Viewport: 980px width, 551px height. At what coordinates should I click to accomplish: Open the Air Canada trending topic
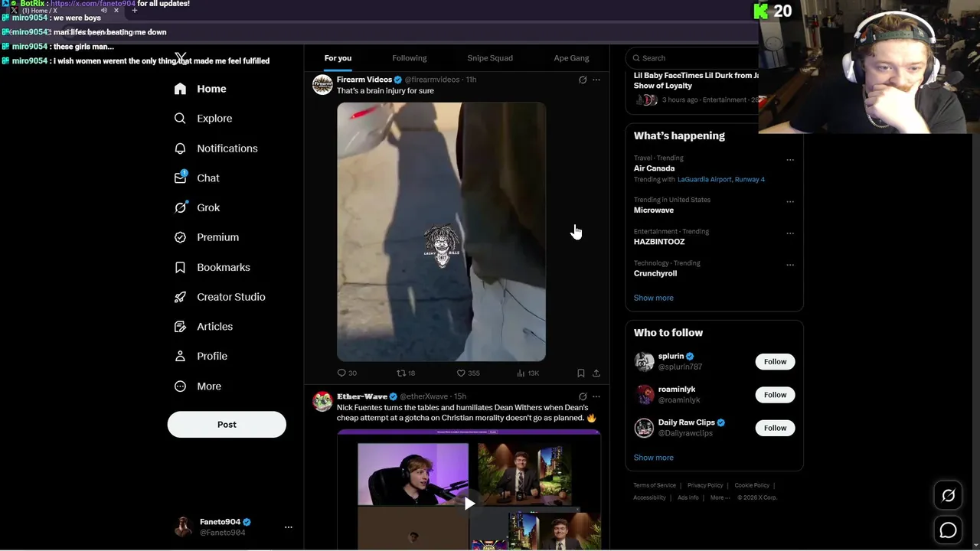655,168
